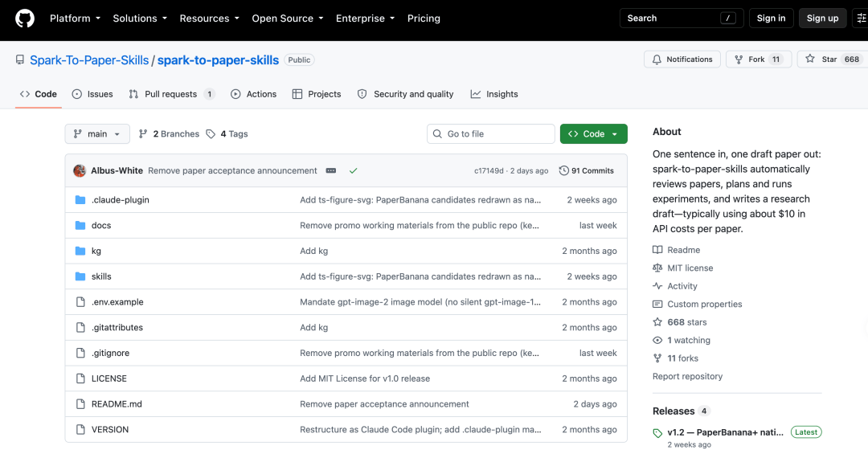The height and width of the screenshot is (450, 868).
Task: Switch to the Issues tab
Action: [92, 94]
